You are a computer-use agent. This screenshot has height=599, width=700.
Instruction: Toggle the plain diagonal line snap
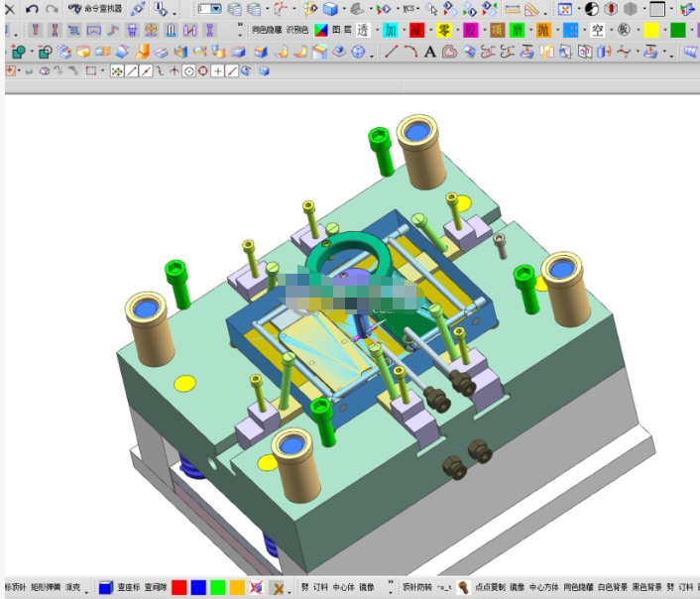(132, 71)
